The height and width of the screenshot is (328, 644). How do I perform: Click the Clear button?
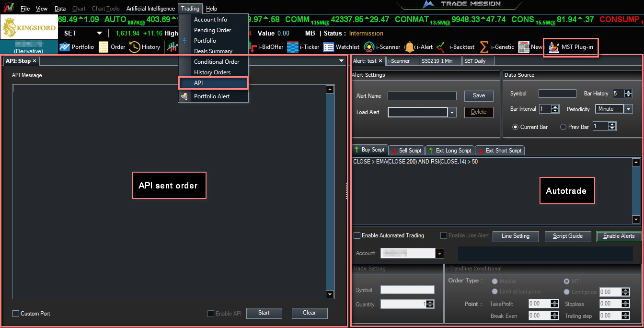click(310, 313)
